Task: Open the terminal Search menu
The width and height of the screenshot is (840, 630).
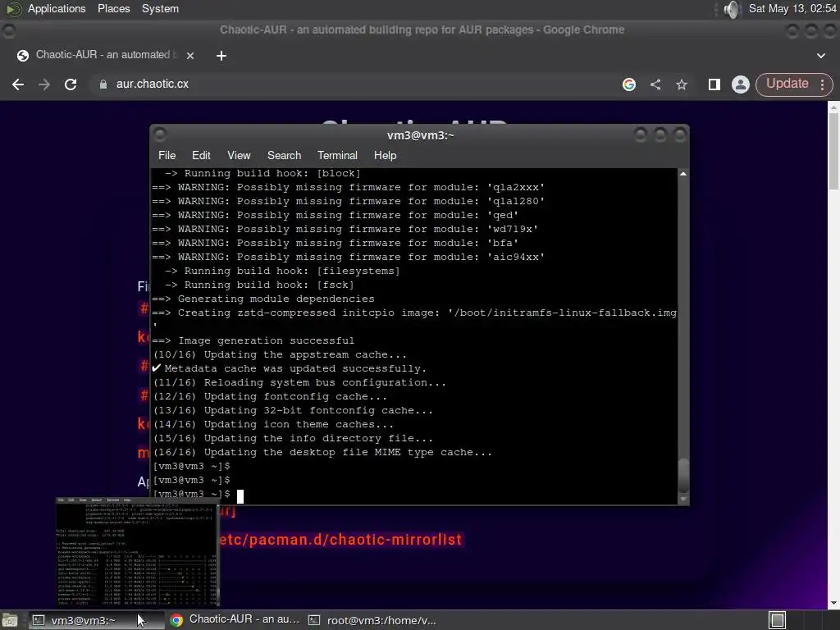Action: coord(284,155)
